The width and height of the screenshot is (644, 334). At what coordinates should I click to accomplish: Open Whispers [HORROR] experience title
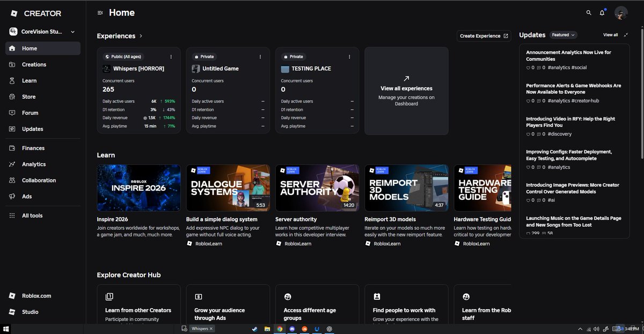[x=138, y=69]
